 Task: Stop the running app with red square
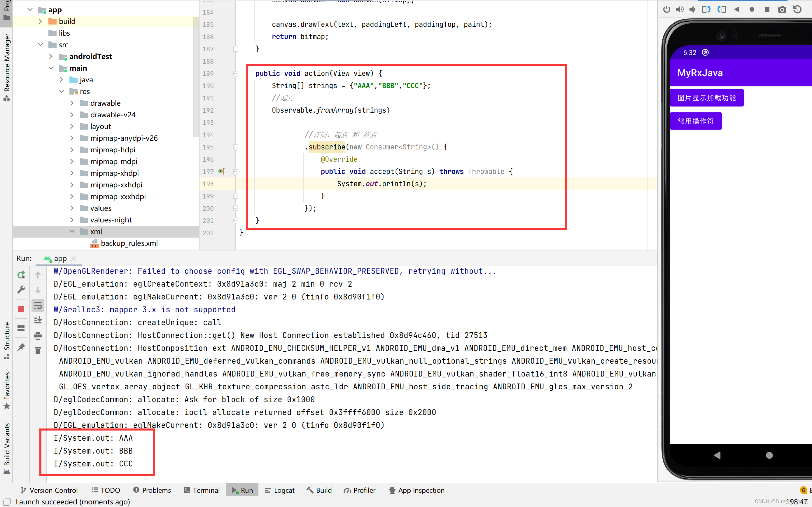pyautogui.click(x=21, y=309)
